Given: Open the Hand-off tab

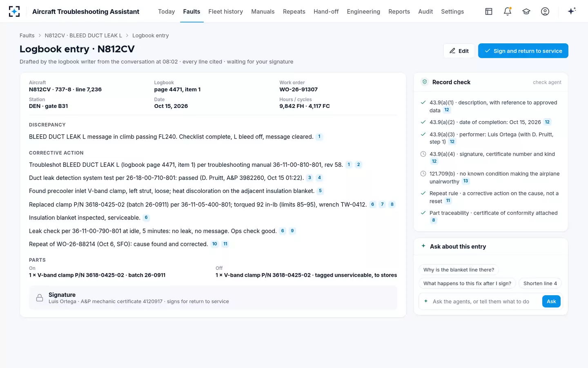Looking at the screenshot, I should 326,11.
